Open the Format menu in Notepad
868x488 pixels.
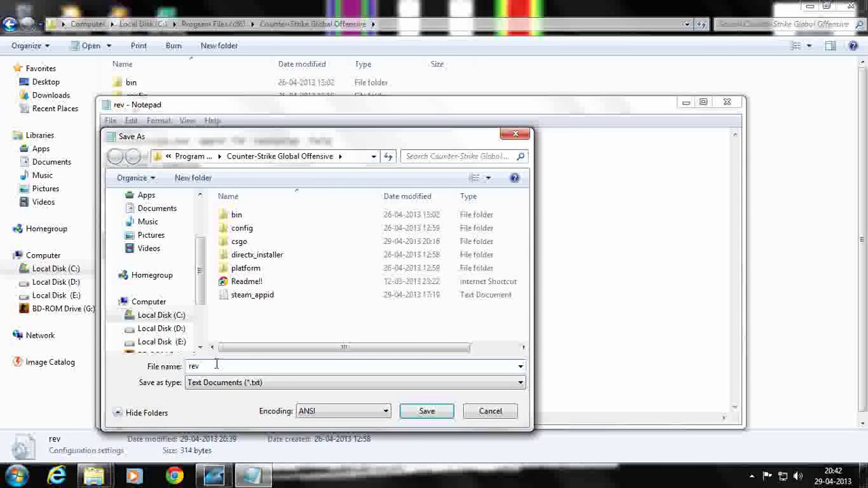click(159, 120)
